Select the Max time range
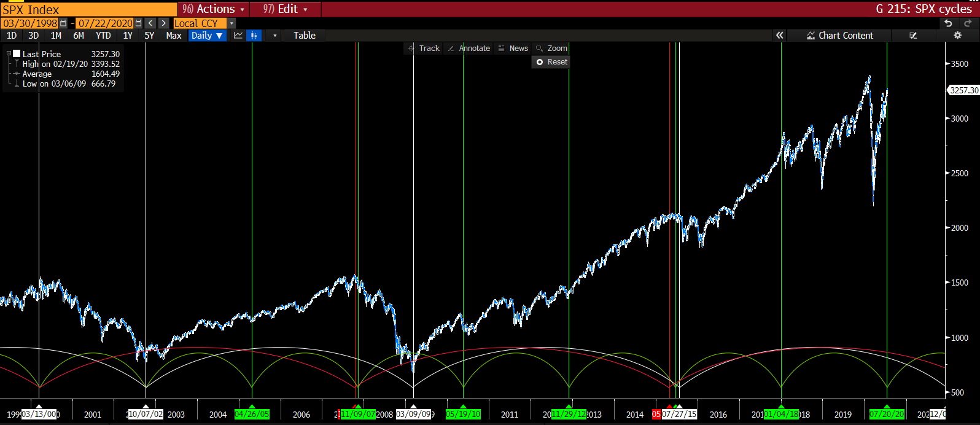The height and width of the screenshot is (425, 980). (174, 36)
